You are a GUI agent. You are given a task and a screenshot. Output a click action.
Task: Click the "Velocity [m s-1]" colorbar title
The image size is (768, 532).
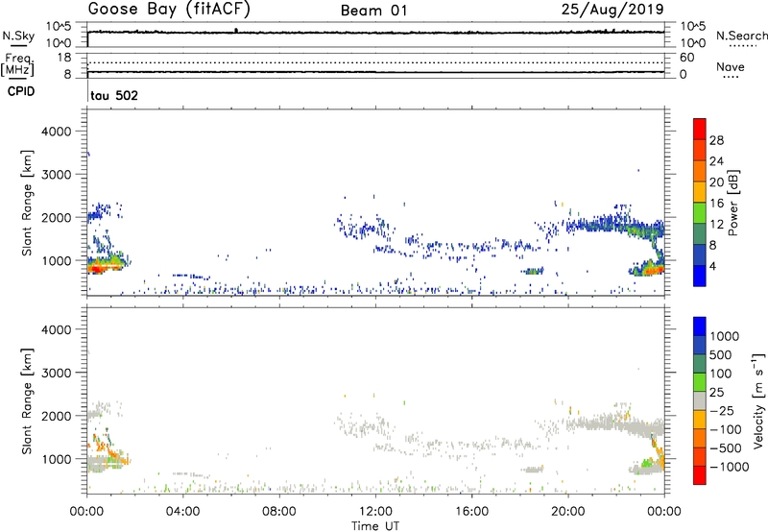[x=758, y=400]
